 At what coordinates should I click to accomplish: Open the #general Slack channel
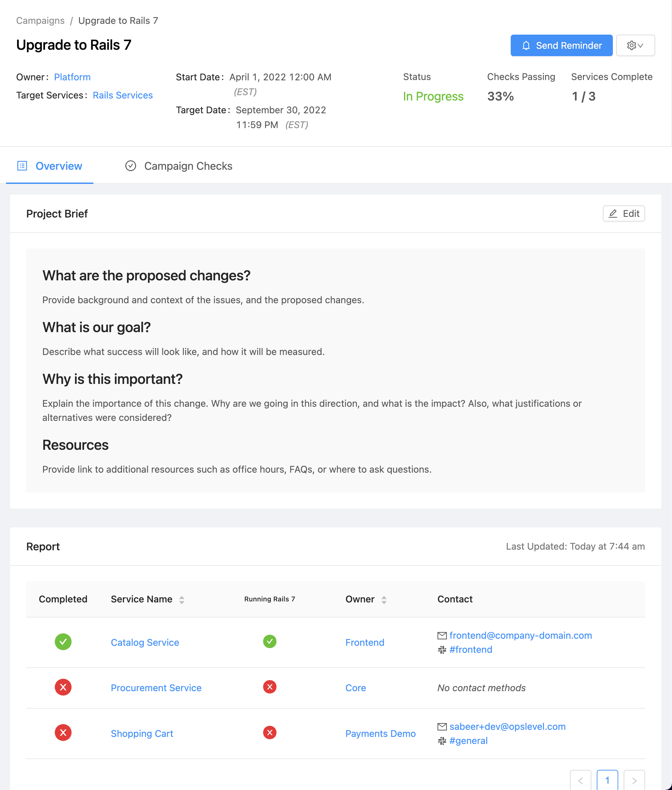pyautogui.click(x=468, y=741)
